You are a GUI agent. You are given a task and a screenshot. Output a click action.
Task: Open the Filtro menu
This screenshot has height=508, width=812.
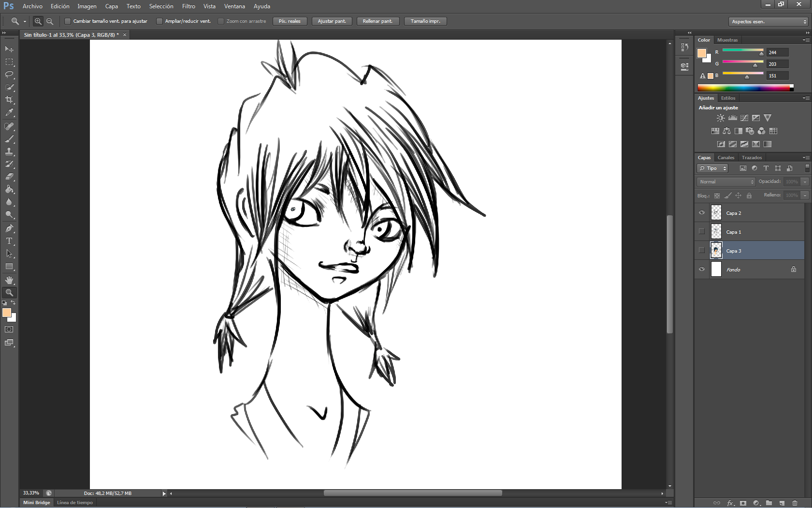pos(188,6)
